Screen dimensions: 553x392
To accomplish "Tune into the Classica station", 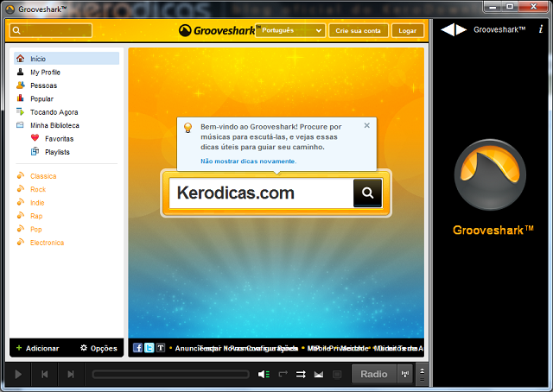I will pyautogui.click(x=43, y=176).
